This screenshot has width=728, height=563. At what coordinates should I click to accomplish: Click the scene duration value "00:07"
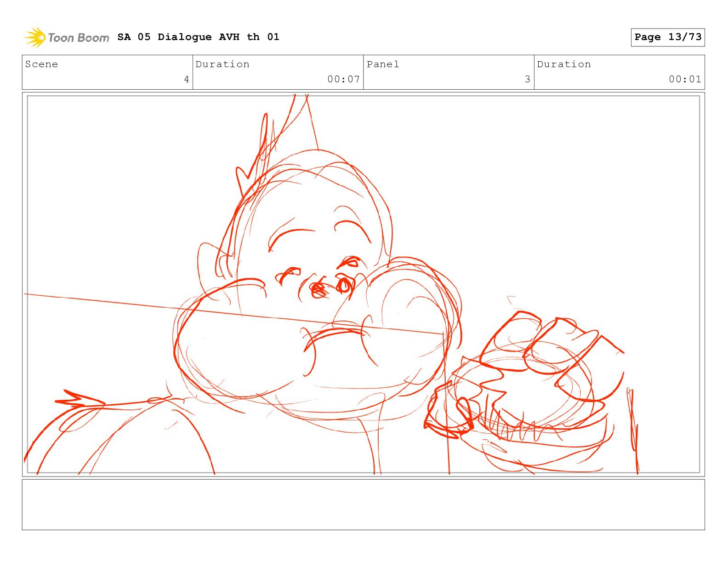(343, 79)
